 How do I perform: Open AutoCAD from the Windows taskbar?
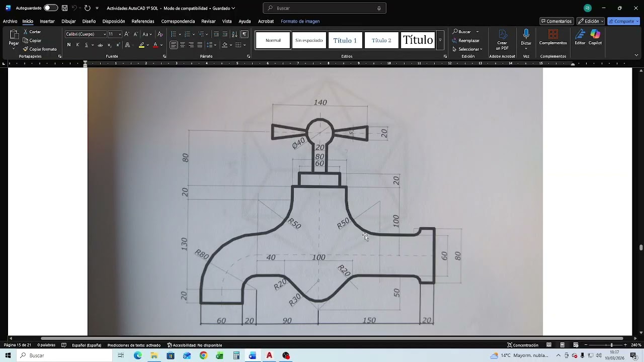coord(269,355)
